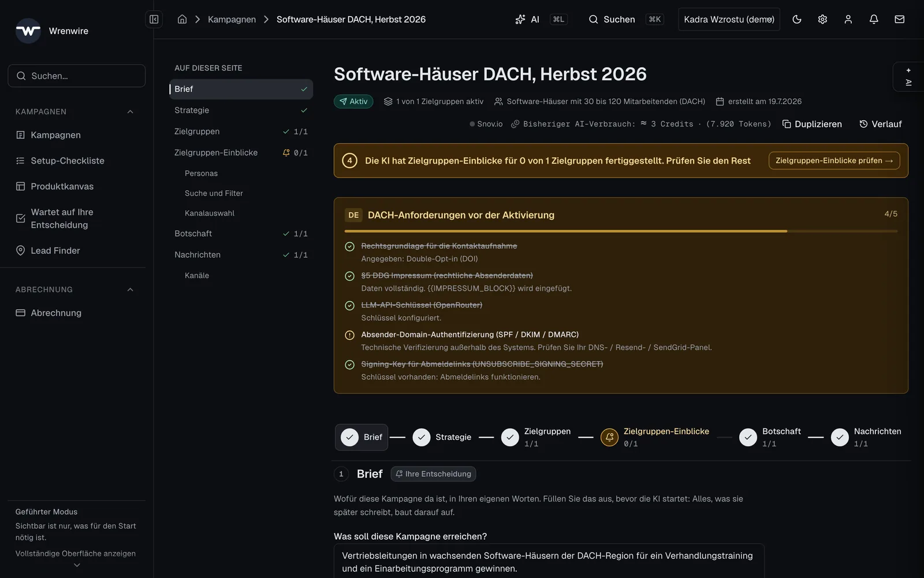This screenshot has height=578, width=924.
Task: Collapse the sidebar panel toggle icon
Action: 154,19
